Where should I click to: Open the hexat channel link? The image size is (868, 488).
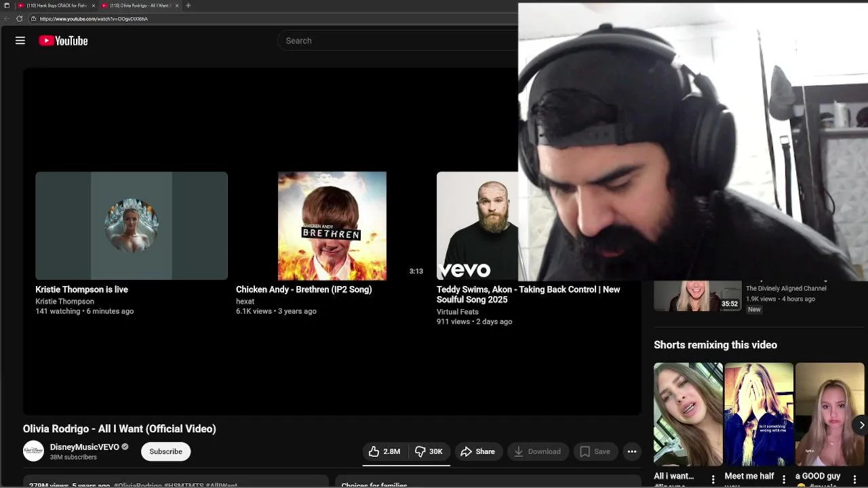point(245,301)
